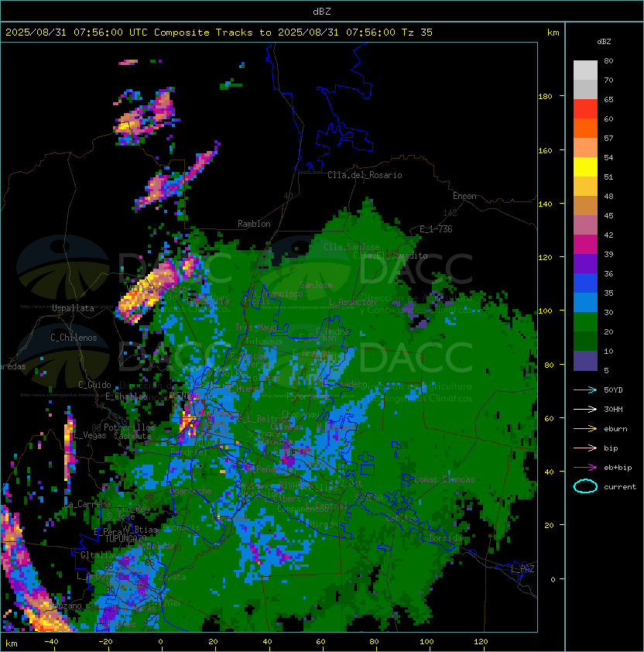Select the bright yellow swatch below 54 dBZ

[x=585, y=166]
